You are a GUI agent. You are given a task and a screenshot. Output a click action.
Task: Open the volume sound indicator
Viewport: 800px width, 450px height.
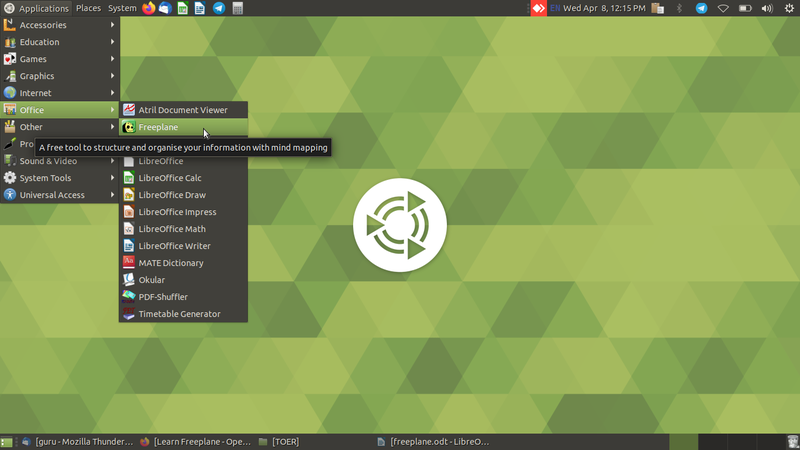(767, 8)
